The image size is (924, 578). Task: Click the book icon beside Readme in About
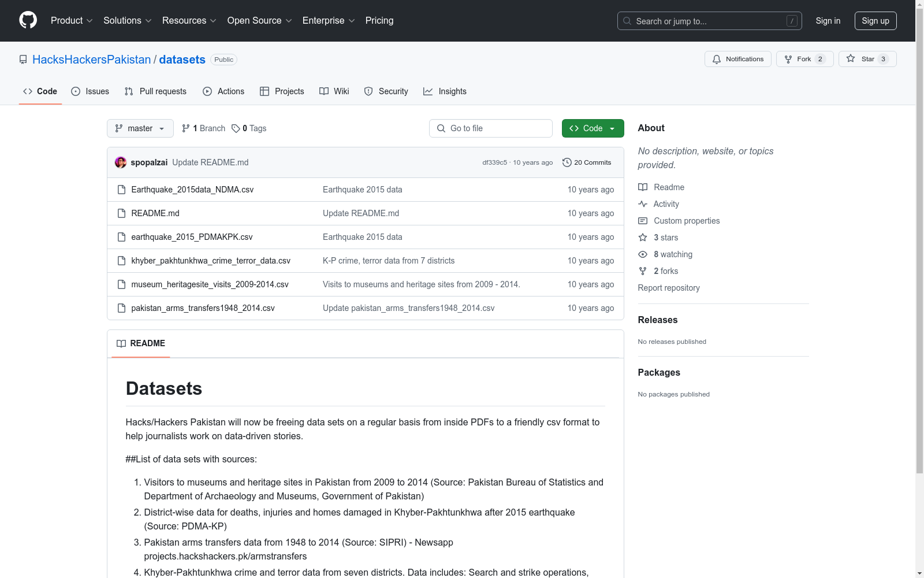[643, 187]
